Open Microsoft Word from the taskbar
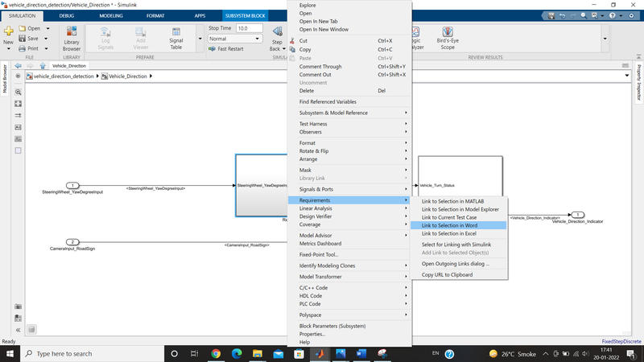 (361, 354)
